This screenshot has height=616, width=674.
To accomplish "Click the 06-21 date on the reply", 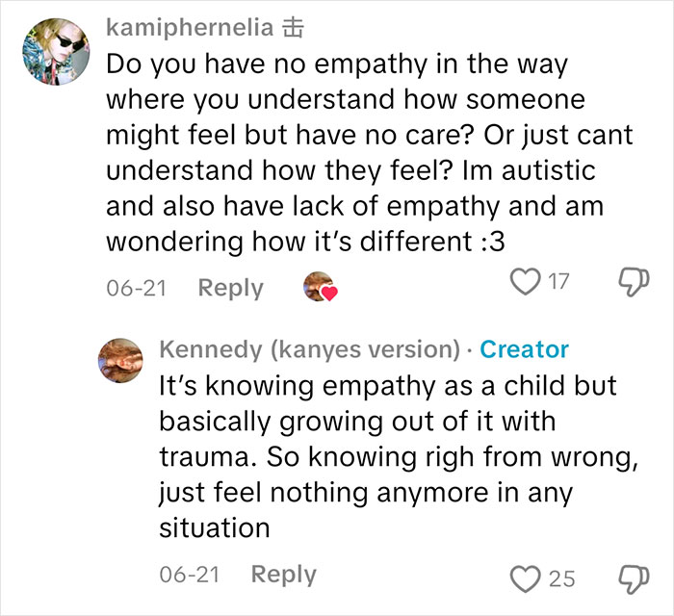I will coord(190,575).
